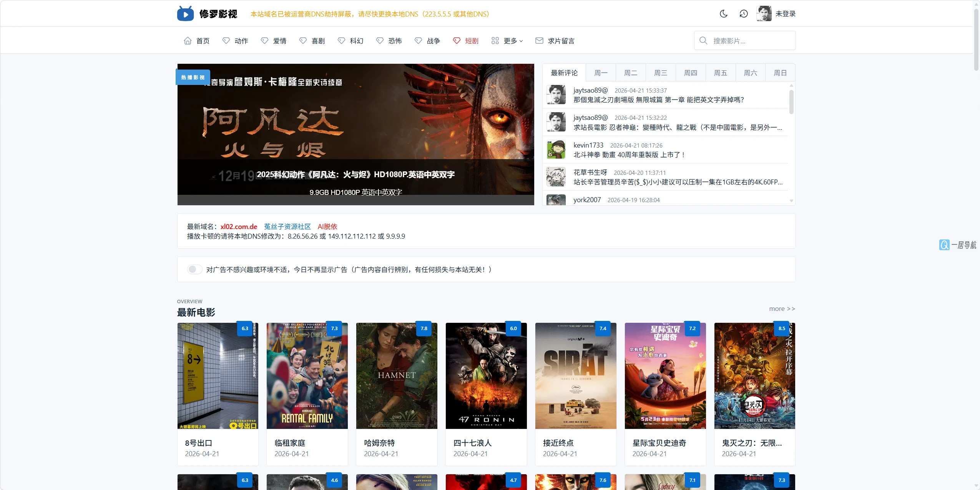Open the 科幻 category in the navigation
The height and width of the screenshot is (490, 980).
pyautogui.click(x=356, y=40)
